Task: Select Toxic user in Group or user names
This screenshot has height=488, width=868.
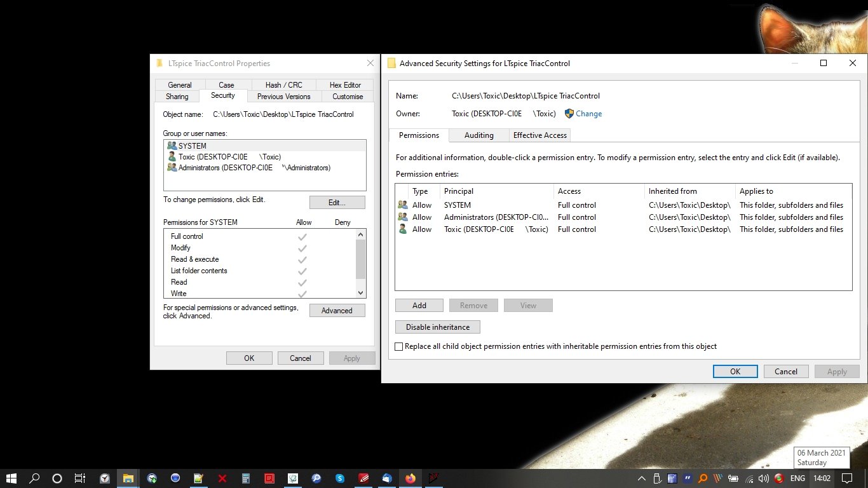Action: pyautogui.click(x=265, y=156)
